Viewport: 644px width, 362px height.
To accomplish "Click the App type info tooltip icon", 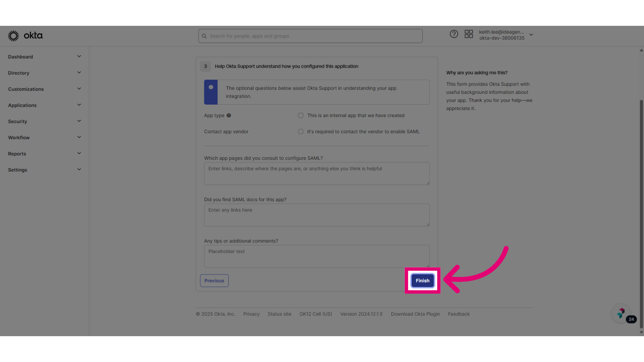I will 229,115.
